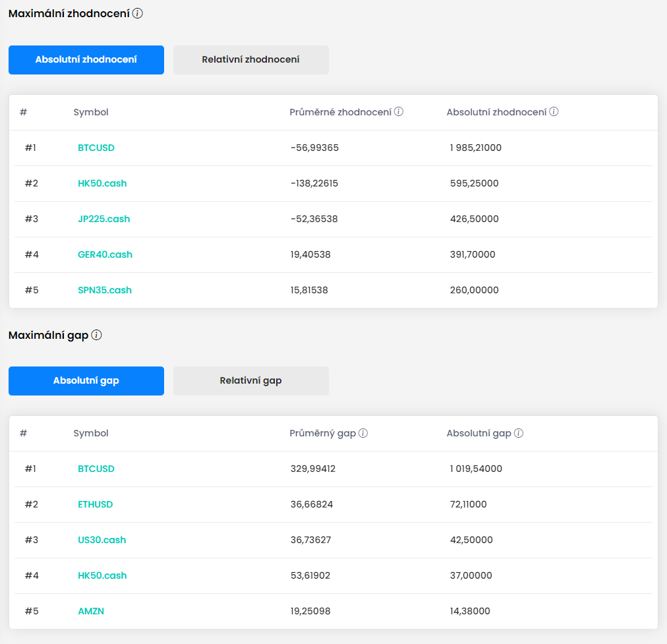The width and height of the screenshot is (667, 644).
Task: Select the Absolutní zhodnocení tab
Action: tap(86, 60)
